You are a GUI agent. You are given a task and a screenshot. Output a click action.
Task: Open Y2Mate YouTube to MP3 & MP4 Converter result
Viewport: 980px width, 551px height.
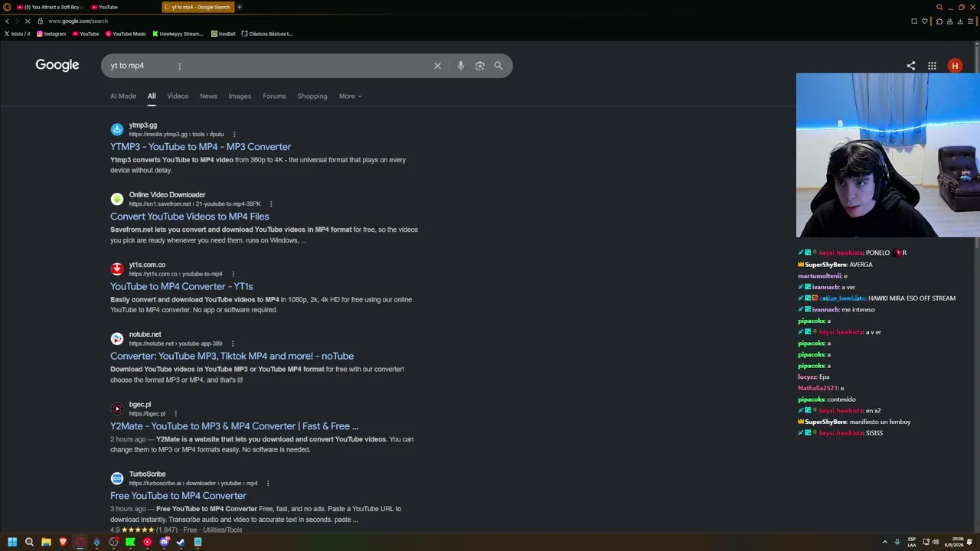(x=234, y=426)
